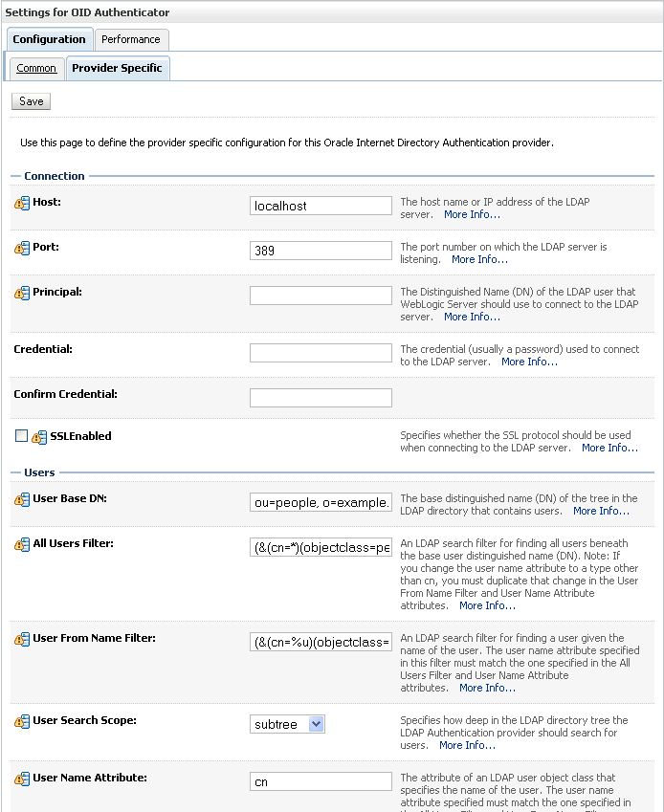Click the warning icon beside SSLEnabled

(x=39, y=437)
